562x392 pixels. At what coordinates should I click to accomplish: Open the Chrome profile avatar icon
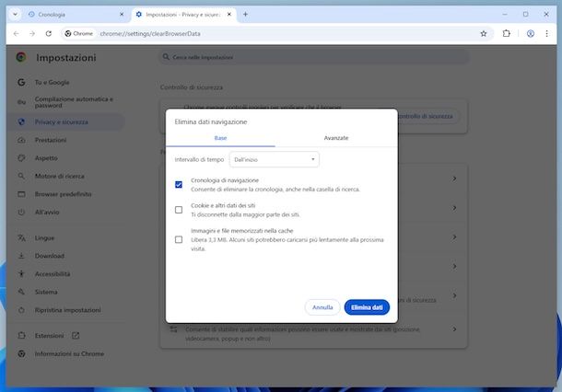click(531, 33)
